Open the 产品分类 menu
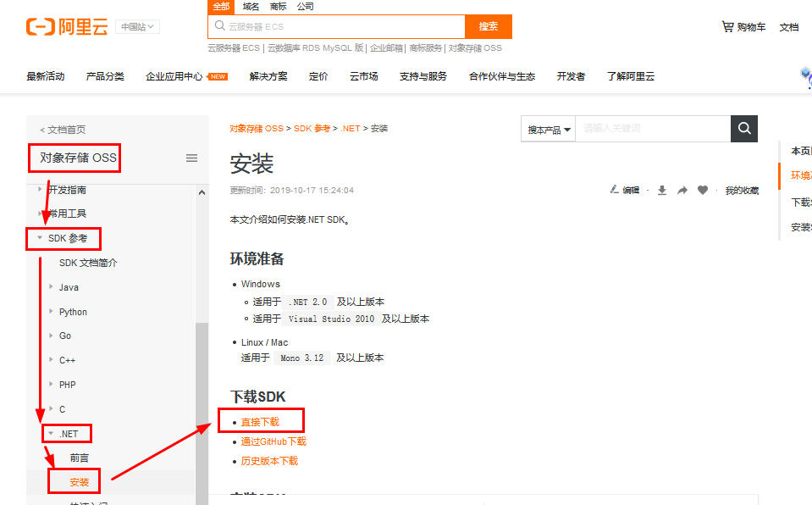This screenshot has height=505, width=812. pyautogui.click(x=105, y=77)
